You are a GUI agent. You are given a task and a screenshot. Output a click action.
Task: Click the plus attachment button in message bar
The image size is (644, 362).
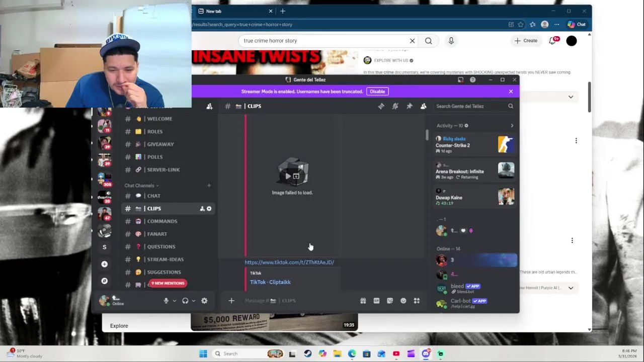(x=231, y=301)
